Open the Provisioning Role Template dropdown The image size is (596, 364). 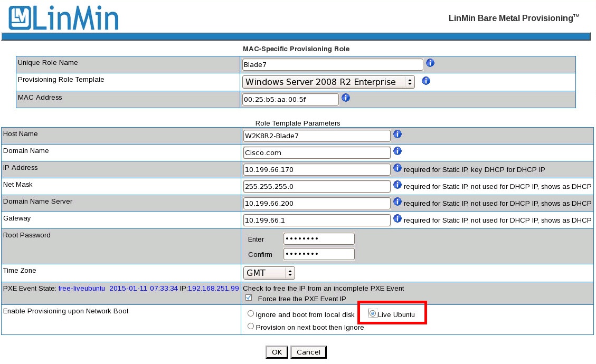328,82
